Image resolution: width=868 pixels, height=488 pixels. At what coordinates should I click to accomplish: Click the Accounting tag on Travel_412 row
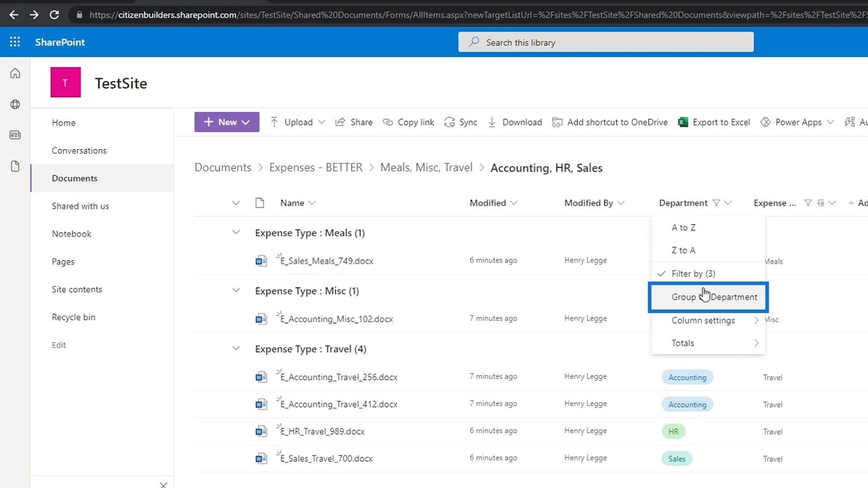(687, 404)
